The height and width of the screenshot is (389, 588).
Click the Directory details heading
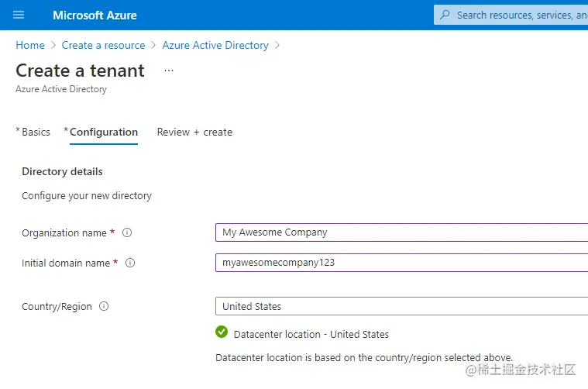click(x=62, y=172)
